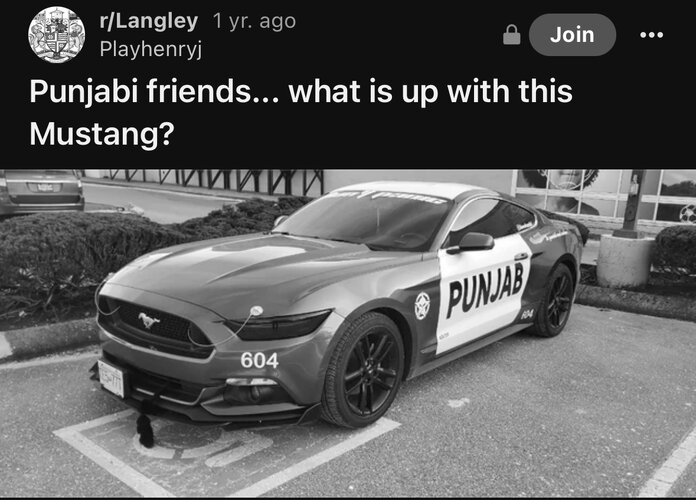Click the locked post padlock icon
This screenshot has width=696, height=500.
pyautogui.click(x=511, y=35)
